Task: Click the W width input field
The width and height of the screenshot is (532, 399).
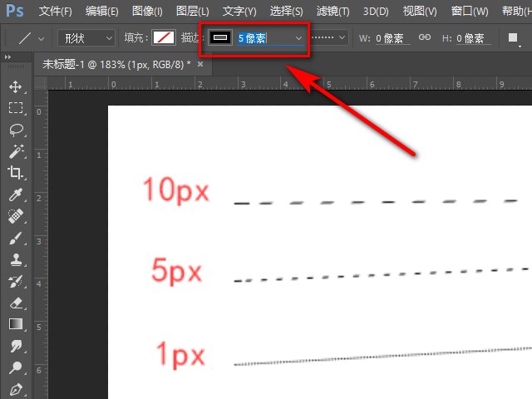Action: coord(389,38)
